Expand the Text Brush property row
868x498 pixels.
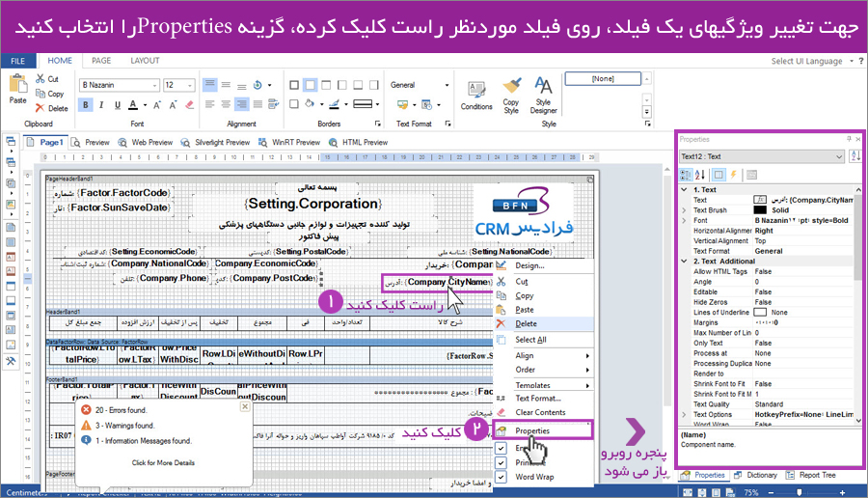(x=685, y=210)
